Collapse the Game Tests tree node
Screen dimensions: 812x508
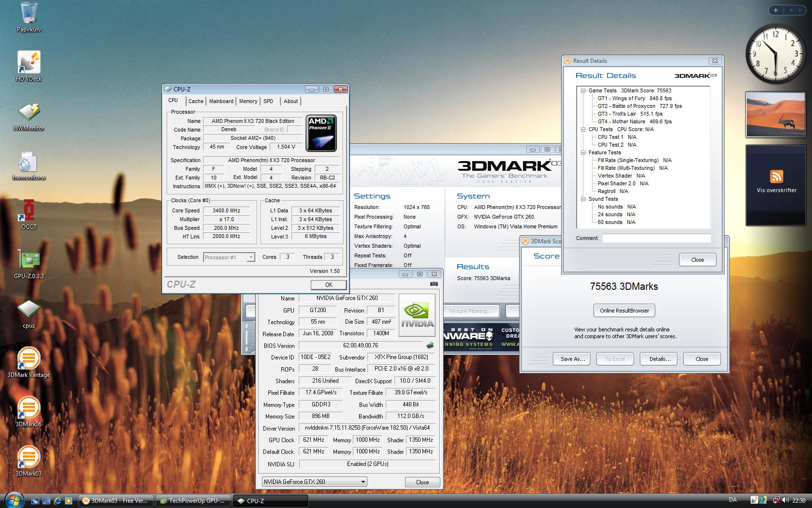583,90
